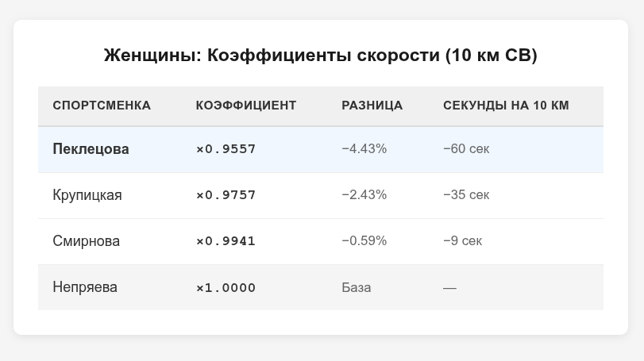Click the table title about Коэффициенты скорости
Image resolution: width=644 pixels, height=361 pixels.
click(320, 56)
